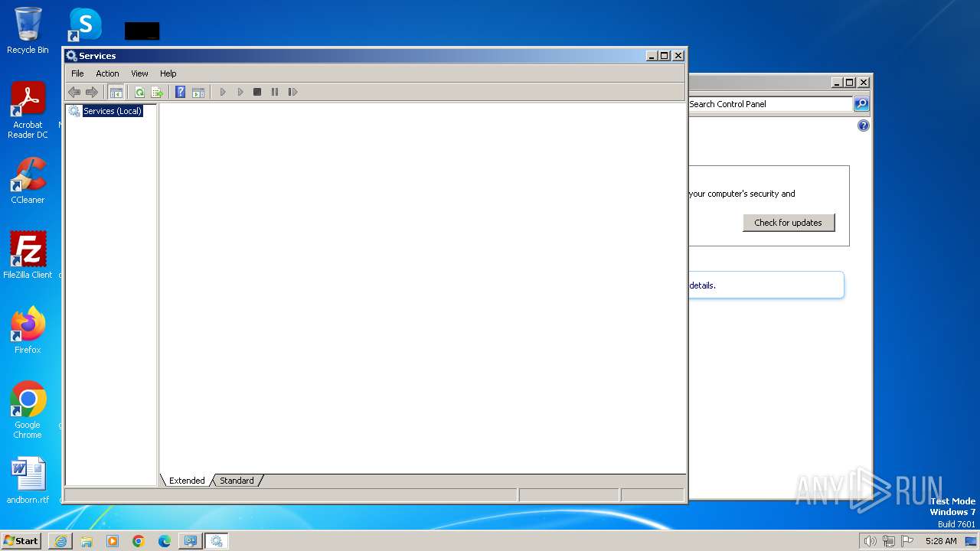The image size is (980, 551).
Task: Close the Control Panel window
Action: (864, 83)
